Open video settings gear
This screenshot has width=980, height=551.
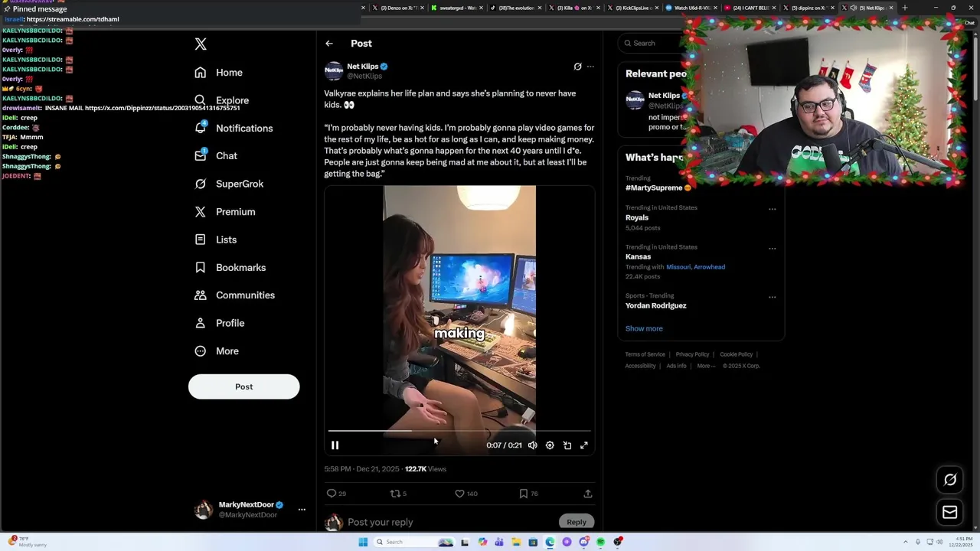point(550,445)
